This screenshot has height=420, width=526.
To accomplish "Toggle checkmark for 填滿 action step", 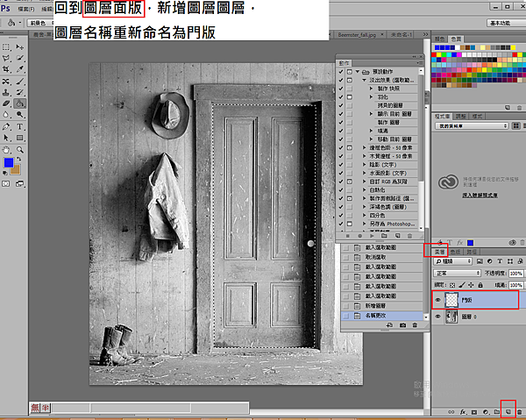I will tap(341, 131).
